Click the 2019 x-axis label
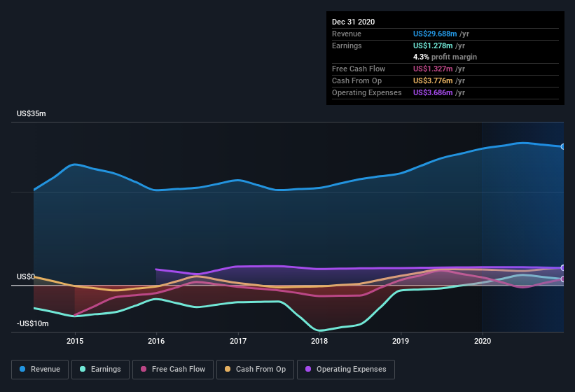The image size is (575, 392). coord(401,341)
